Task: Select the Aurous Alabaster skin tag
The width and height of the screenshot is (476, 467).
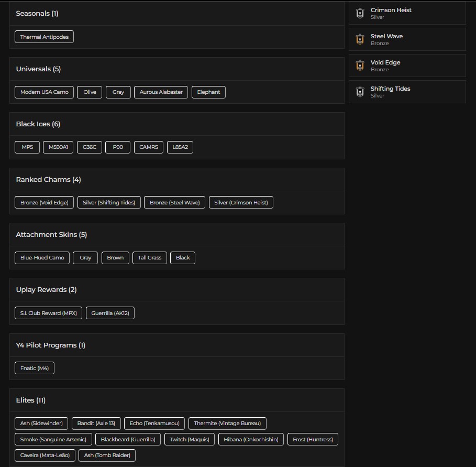Action: pyautogui.click(x=161, y=92)
